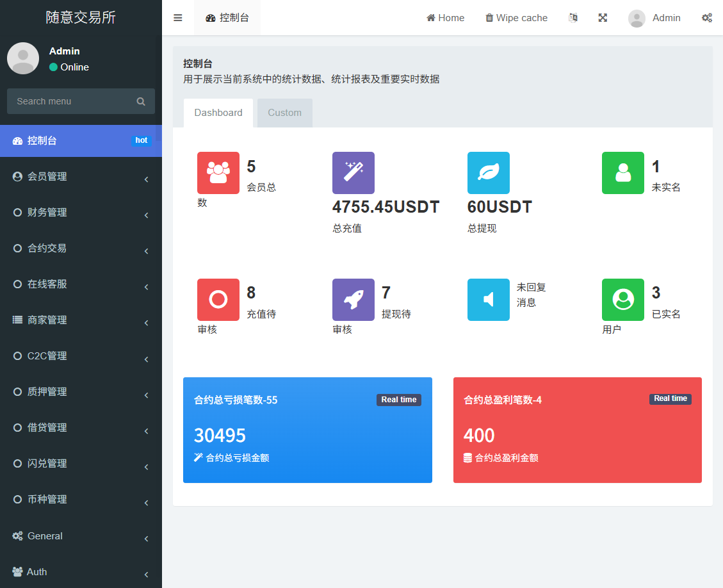Screen dimensions: 723x588
Task: Toggle the sidebar hamburger menu icon
Action: [x=178, y=18]
